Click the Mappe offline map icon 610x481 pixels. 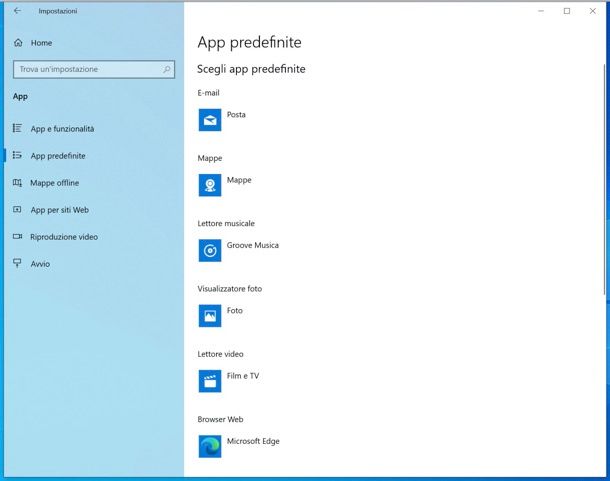point(17,183)
